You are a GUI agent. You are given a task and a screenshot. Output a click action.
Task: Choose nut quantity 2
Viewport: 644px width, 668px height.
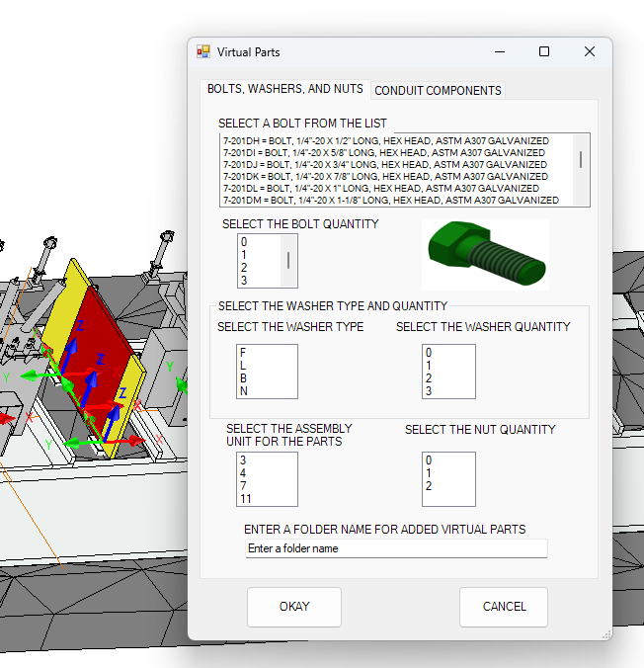point(448,485)
